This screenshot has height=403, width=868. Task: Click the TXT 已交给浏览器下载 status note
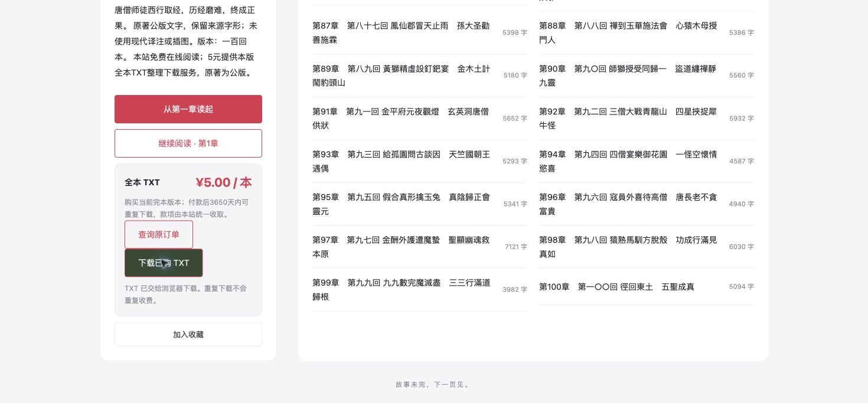pyautogui.click(x=185, y=294)
